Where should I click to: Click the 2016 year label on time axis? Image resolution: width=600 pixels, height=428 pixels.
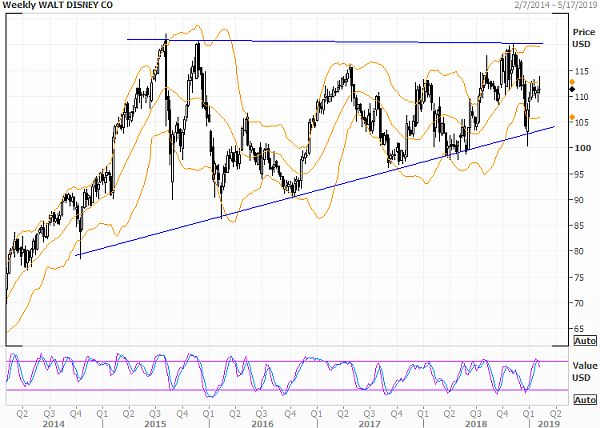coord(262,424)
